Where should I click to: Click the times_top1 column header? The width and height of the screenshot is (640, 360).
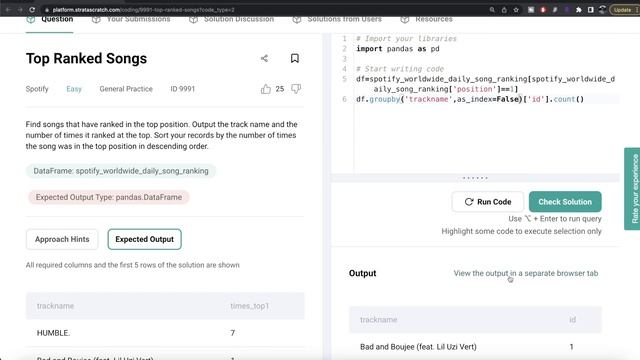tap(249, 306)
